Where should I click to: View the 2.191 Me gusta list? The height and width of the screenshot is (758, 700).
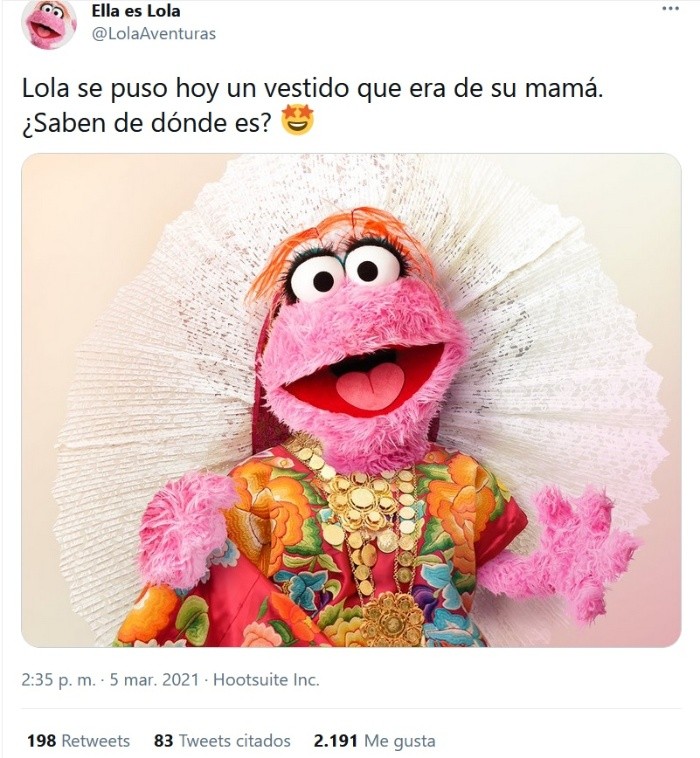pyautogui.click(x=375, y=741)
